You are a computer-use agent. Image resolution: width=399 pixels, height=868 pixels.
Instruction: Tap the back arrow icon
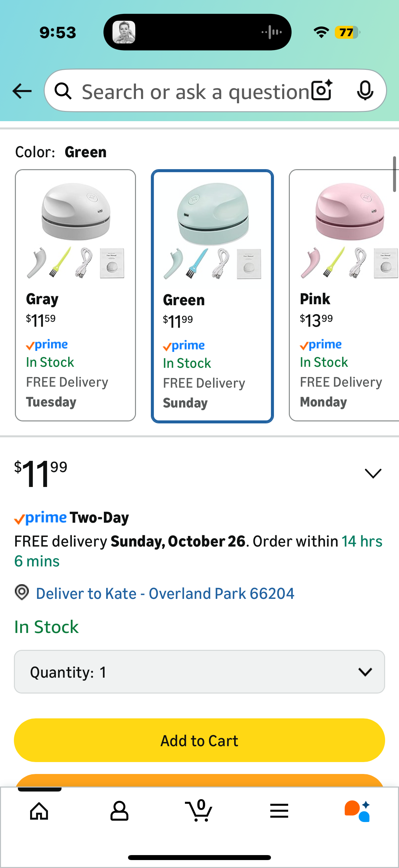click(x=22, y=91)
